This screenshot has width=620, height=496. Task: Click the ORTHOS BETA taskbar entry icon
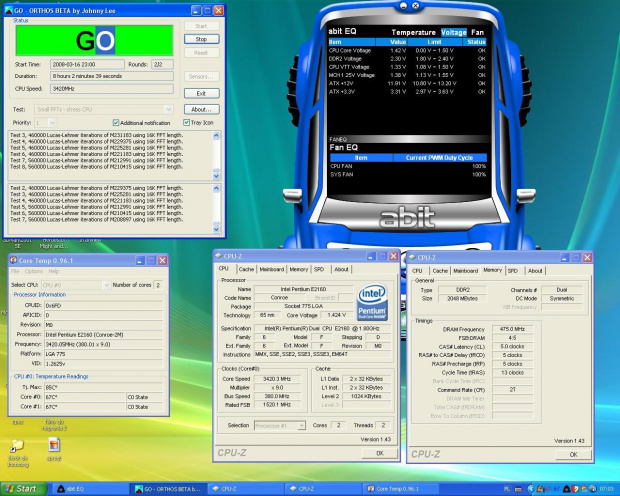139,489
